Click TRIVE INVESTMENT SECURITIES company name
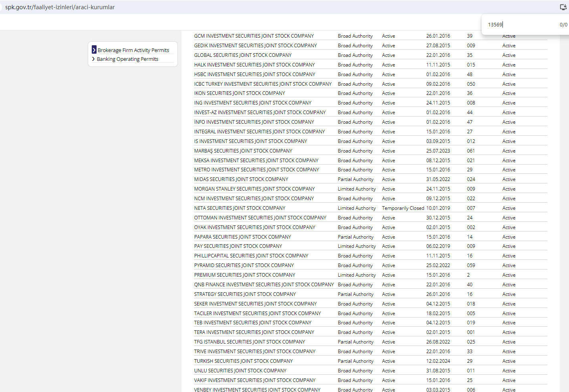The height and width of the screenshot is (392, 569). [255, 352]
